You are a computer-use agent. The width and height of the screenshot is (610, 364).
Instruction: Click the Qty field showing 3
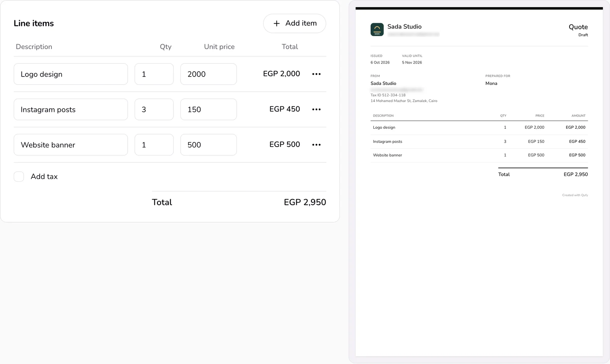(x=154, y=109)
